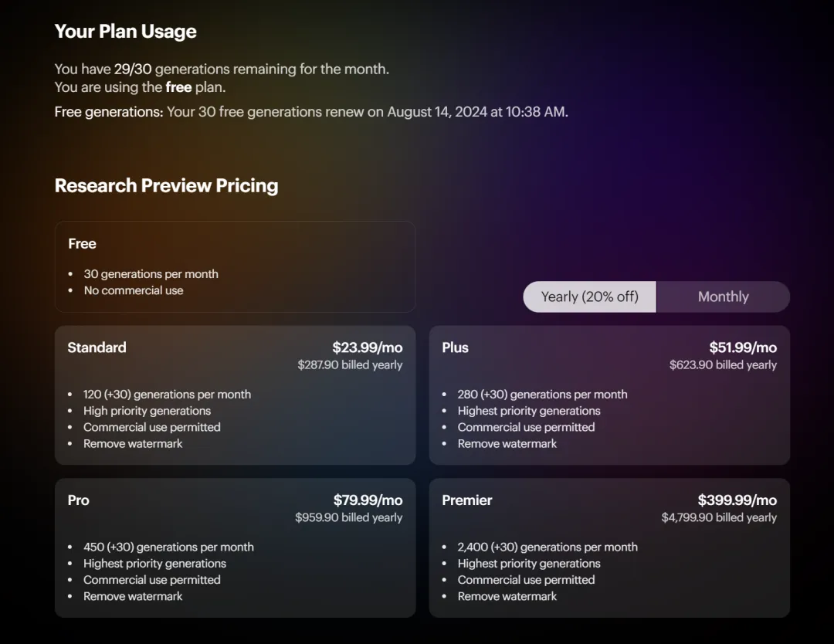Click the $23.99/mo Standard price
Screen dimensions: 834x644
pyautogui.click(x=368, y=347)
